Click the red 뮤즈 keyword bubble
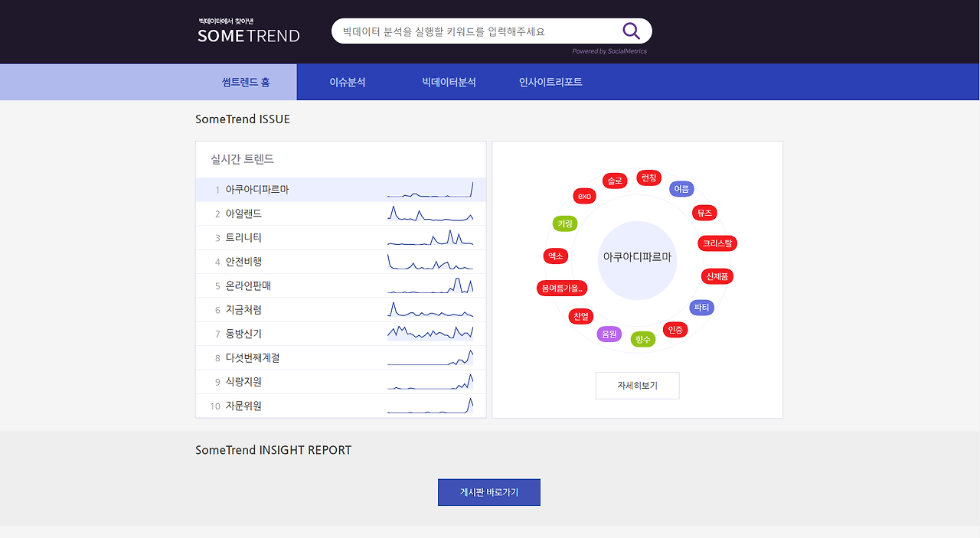The height and width of the screenshot is (538, 980). tap(704, 213)
